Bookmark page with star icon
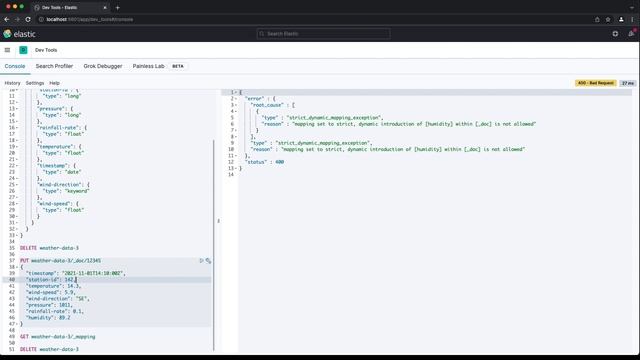This screenshot has width=640, height=360. [608, 19]
